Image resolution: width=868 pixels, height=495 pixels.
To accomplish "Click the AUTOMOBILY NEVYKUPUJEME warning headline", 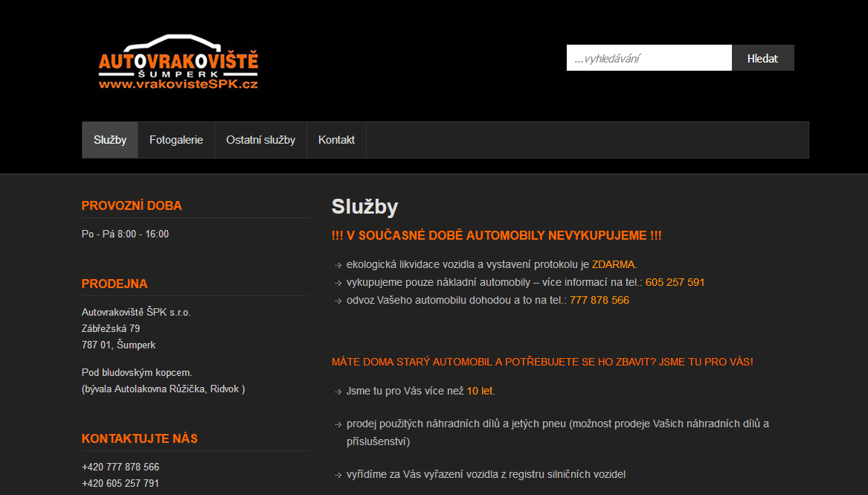I will tap(497, 235).
